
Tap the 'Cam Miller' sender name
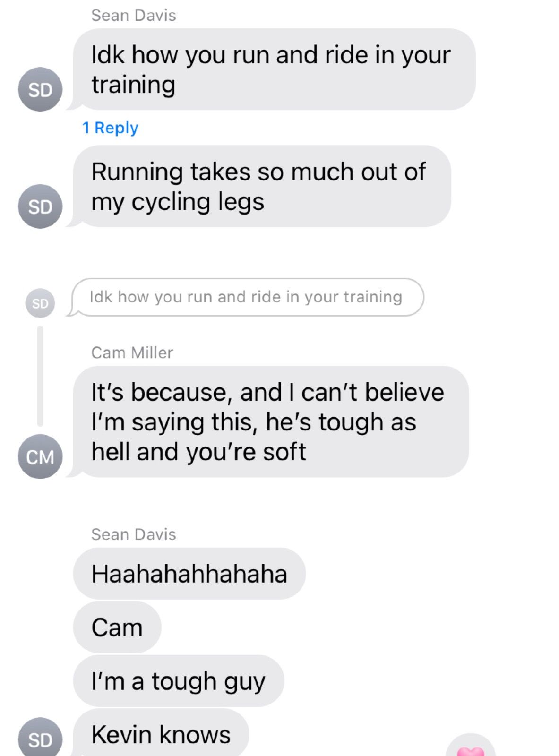point(132,352)
